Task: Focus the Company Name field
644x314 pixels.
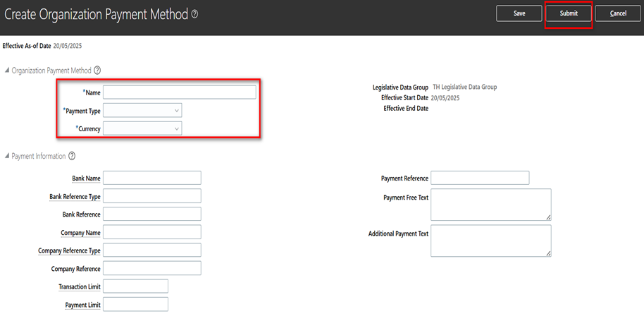Action: 151,232
